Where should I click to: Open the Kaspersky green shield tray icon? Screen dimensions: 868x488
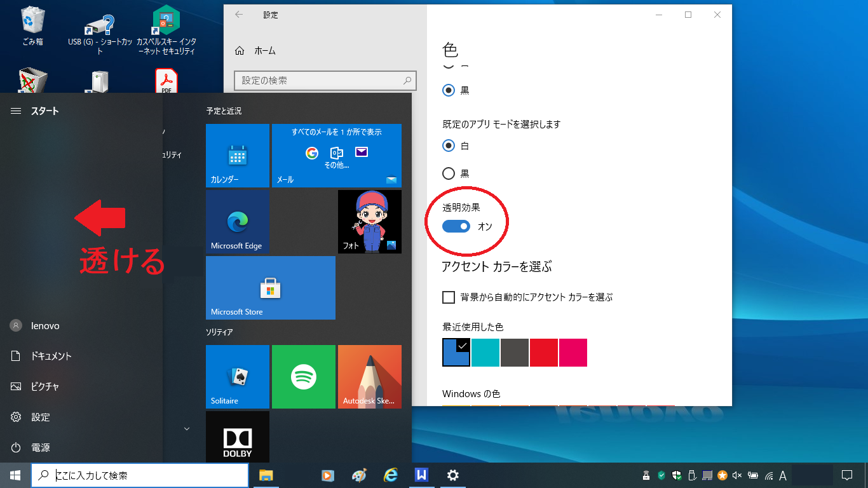[661, 475]
